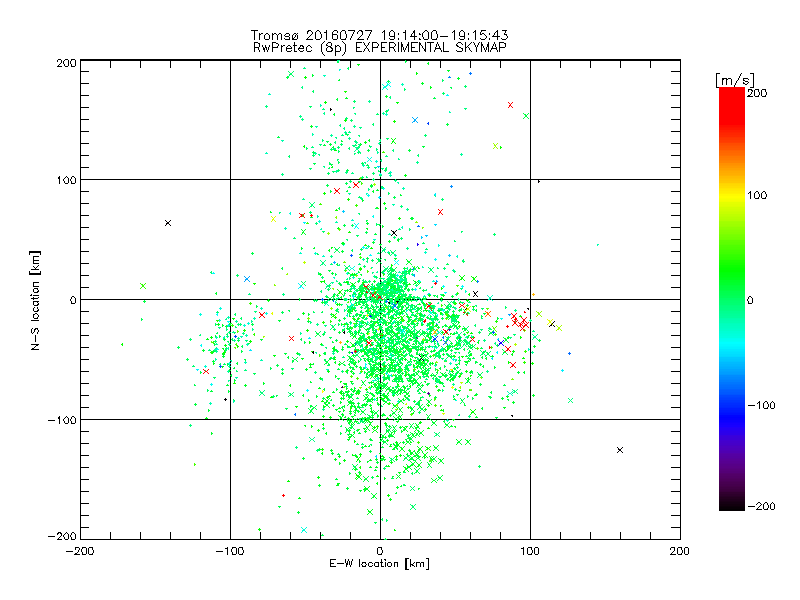This screenshot has width=800, height=600.
Task: Click the x-axis tick label '100'
Action: coord(530,551)
